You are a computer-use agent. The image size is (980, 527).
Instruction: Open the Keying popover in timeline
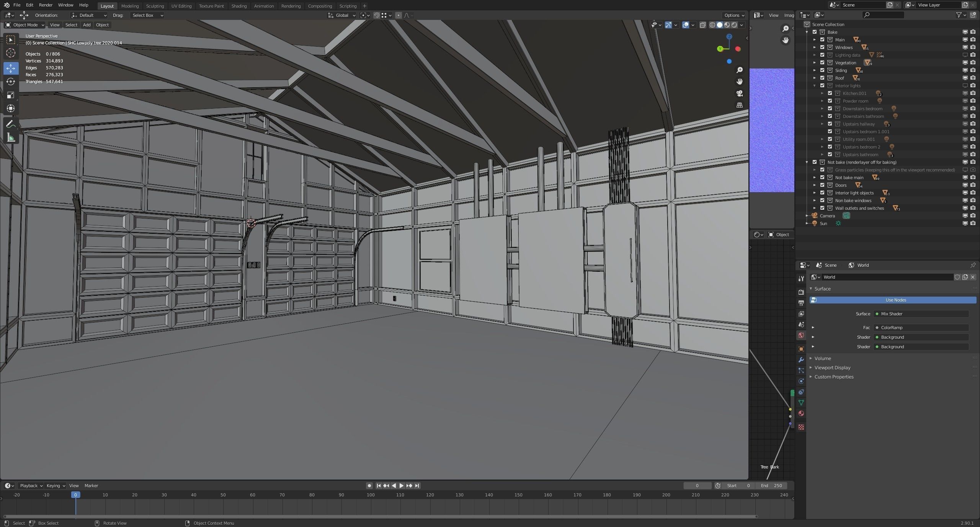[56, 486]
